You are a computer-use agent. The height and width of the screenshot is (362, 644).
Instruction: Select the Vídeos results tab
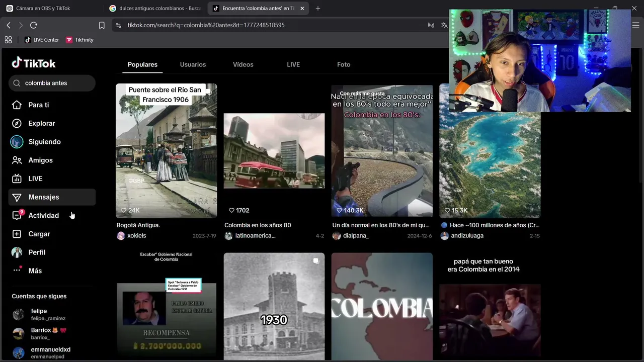tap(243, 64)
